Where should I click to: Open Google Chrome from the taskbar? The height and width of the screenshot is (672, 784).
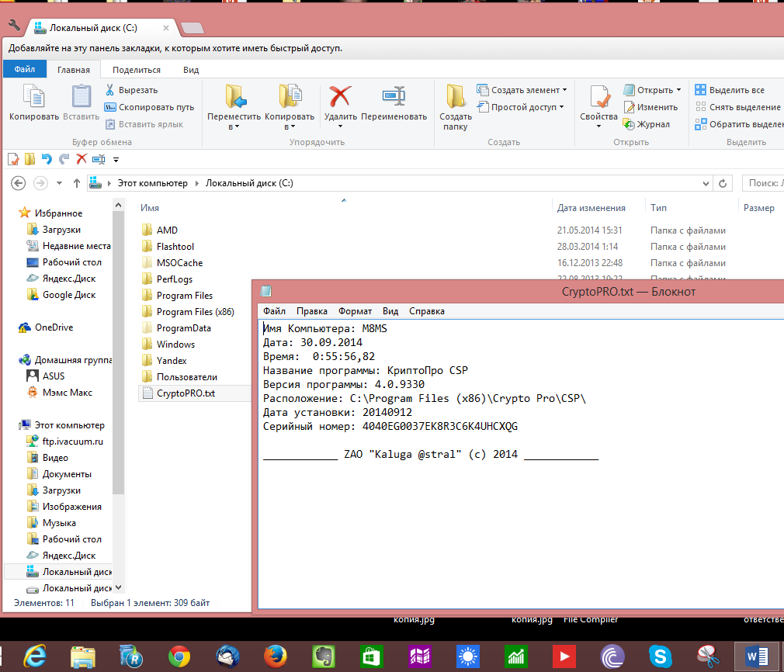(179, 656)
